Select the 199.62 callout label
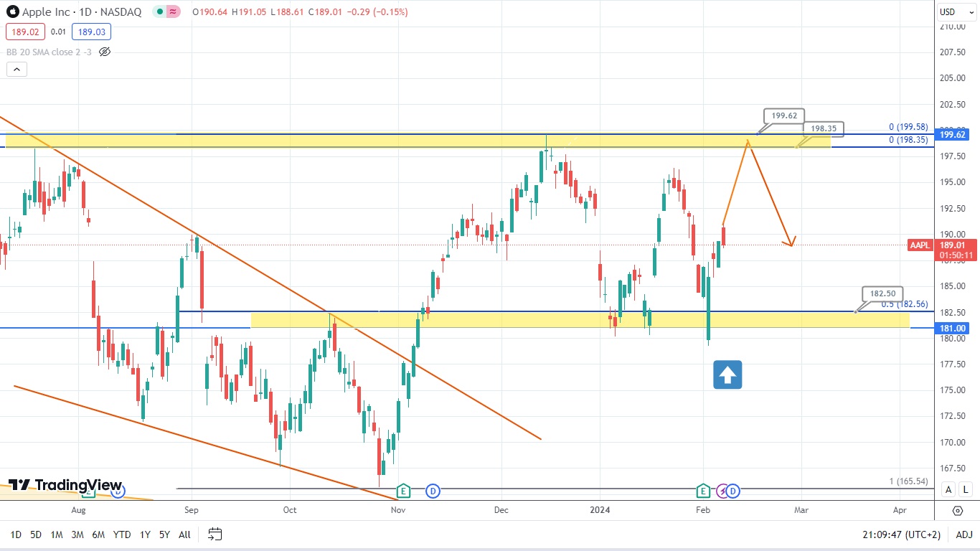This screenshot has width=980, height=551. [784, 116]
